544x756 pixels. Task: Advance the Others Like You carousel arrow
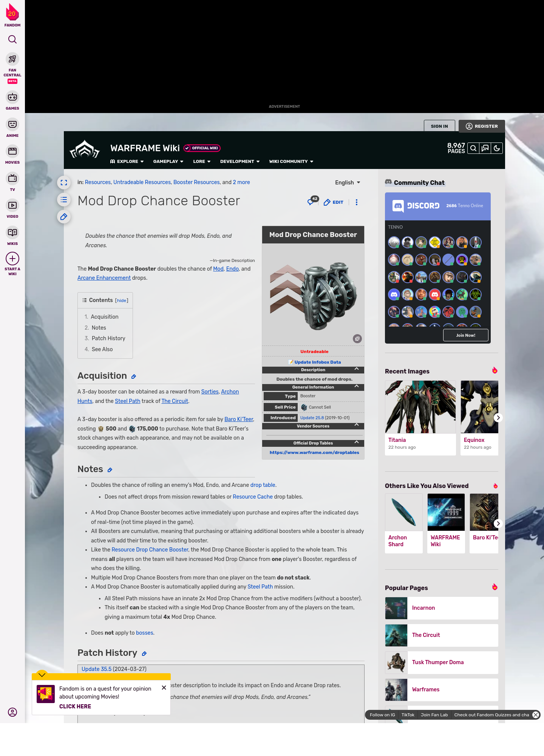click(x=498, y=524)
